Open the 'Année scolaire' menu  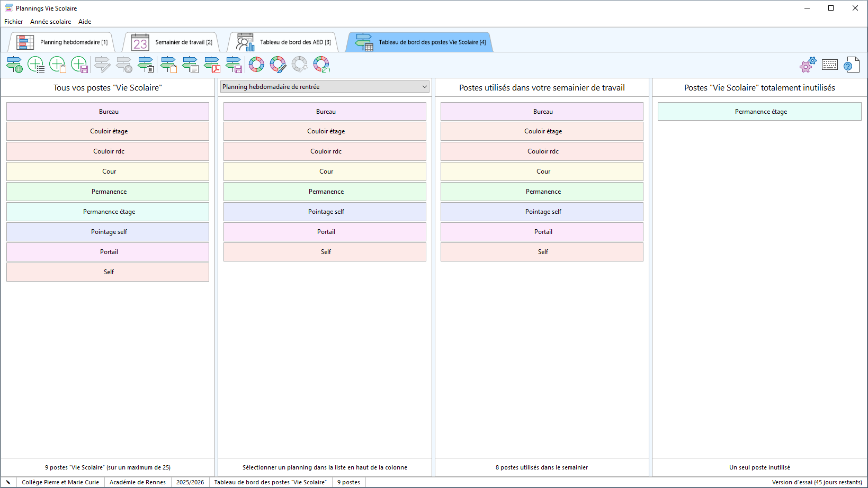50,22
